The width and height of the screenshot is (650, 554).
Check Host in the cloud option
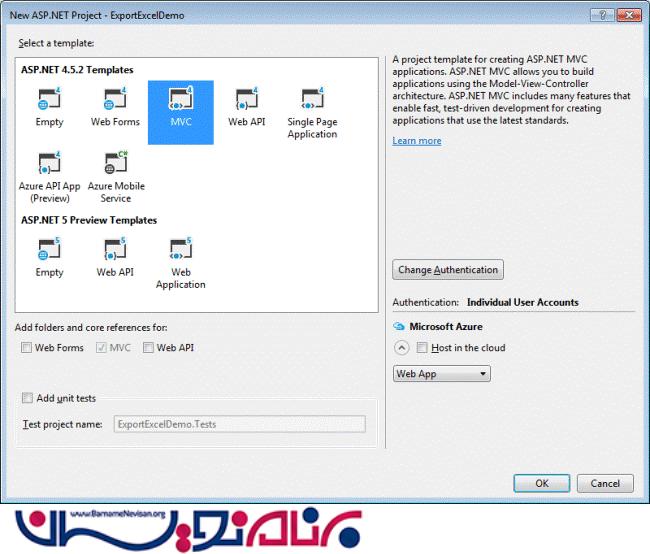tap(422, 347)
